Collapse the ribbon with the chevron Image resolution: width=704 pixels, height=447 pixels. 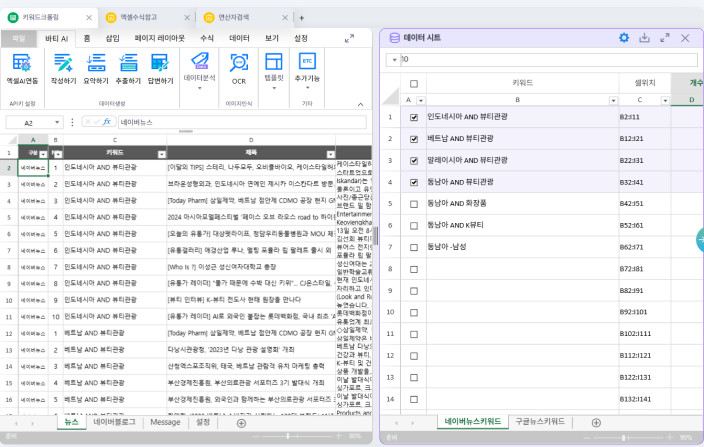(x=361, y=105)
